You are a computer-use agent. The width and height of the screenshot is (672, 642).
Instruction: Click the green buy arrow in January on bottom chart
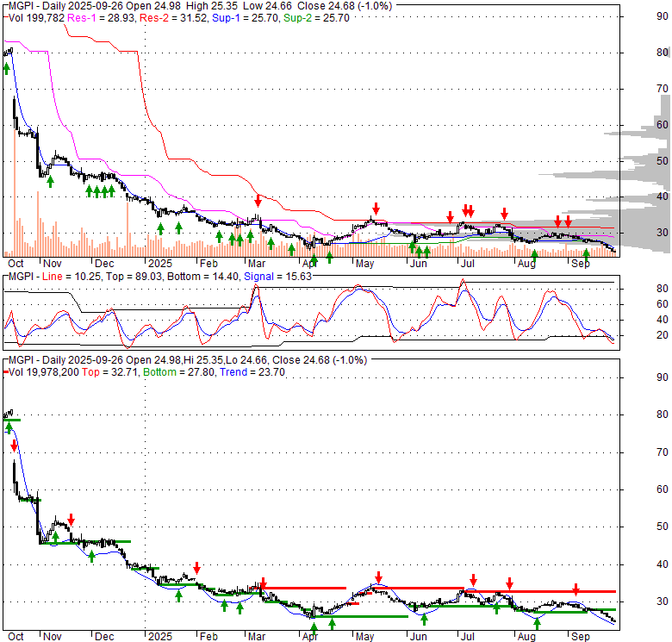point(178,595)
